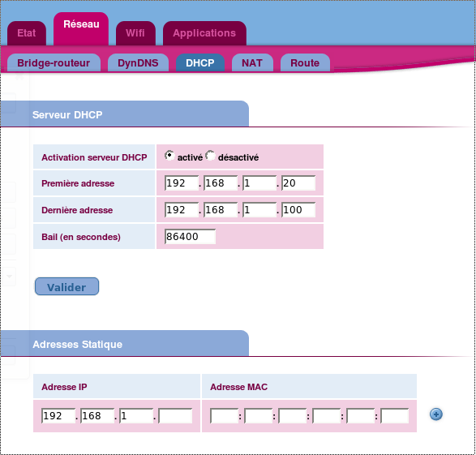Click the Dernière adresse label

tap(77, 210)
